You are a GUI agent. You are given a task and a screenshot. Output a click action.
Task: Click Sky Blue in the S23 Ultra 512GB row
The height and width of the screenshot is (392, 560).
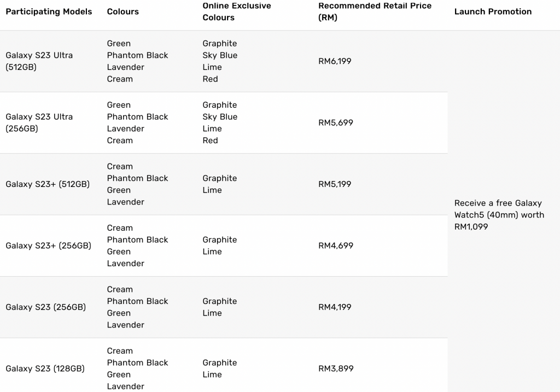220,55
